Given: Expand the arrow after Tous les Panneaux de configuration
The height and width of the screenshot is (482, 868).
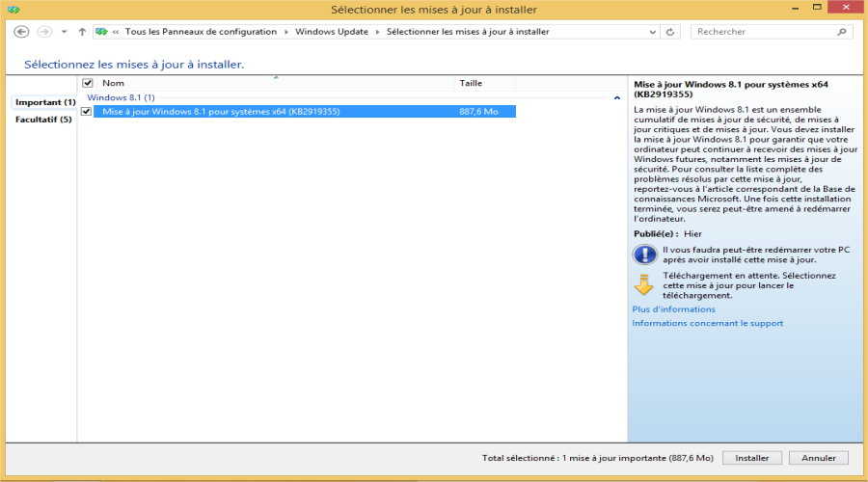Looking at the screenshot, I should (286, 32).
